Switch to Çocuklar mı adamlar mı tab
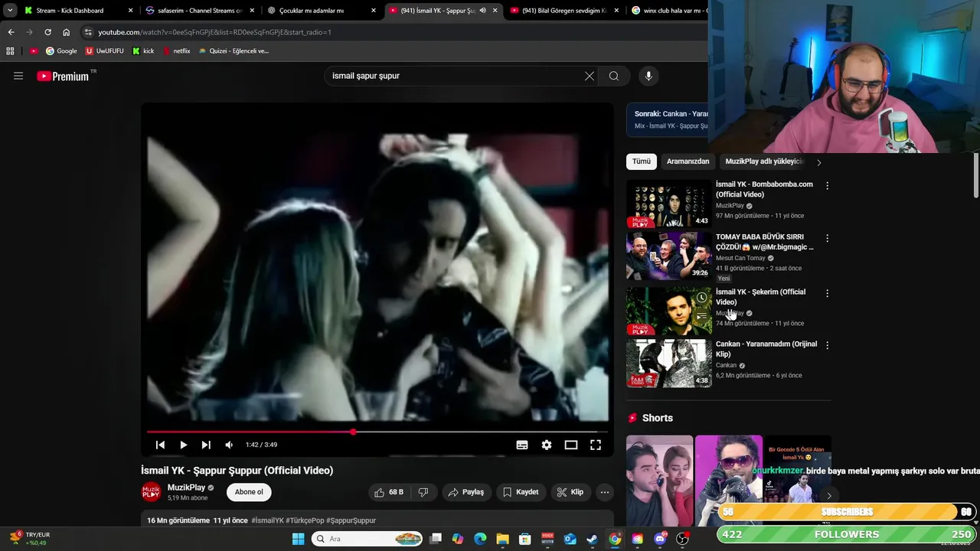The image size is (980, 551). tap(320, 11)
